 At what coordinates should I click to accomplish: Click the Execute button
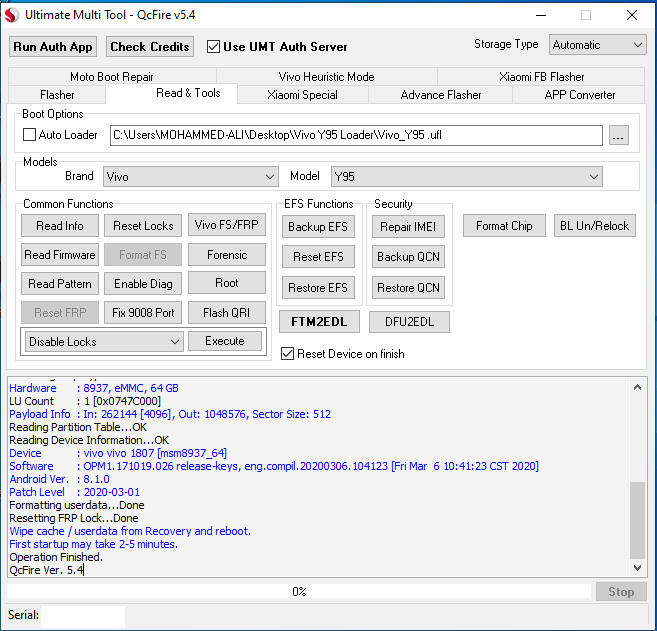pos(225,341)
